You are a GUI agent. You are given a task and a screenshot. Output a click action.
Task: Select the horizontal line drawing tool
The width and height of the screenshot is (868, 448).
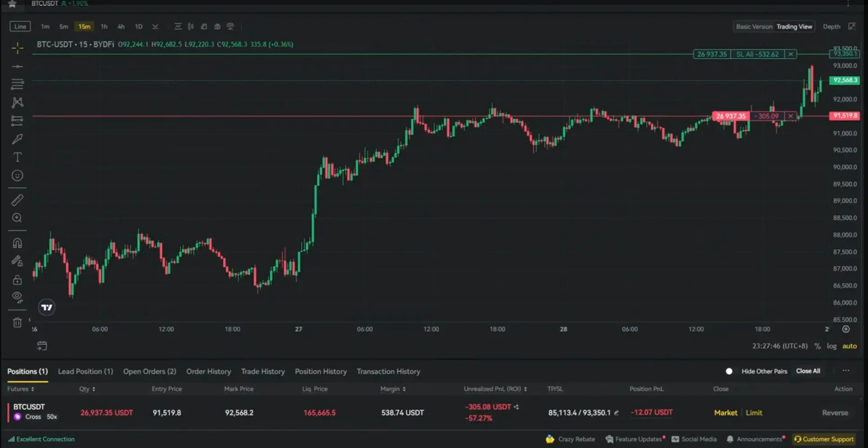click(18, 66)
